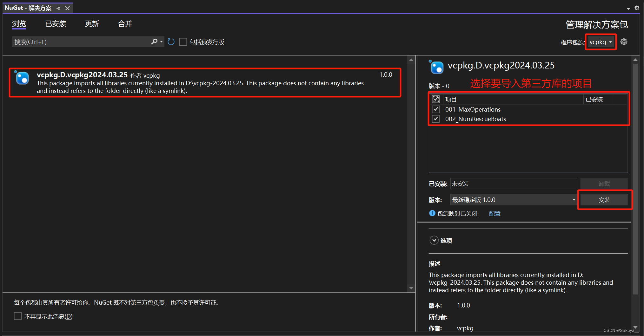
Task: Toggle the include prerelease checkbox
Action: [x=183, y=42]
